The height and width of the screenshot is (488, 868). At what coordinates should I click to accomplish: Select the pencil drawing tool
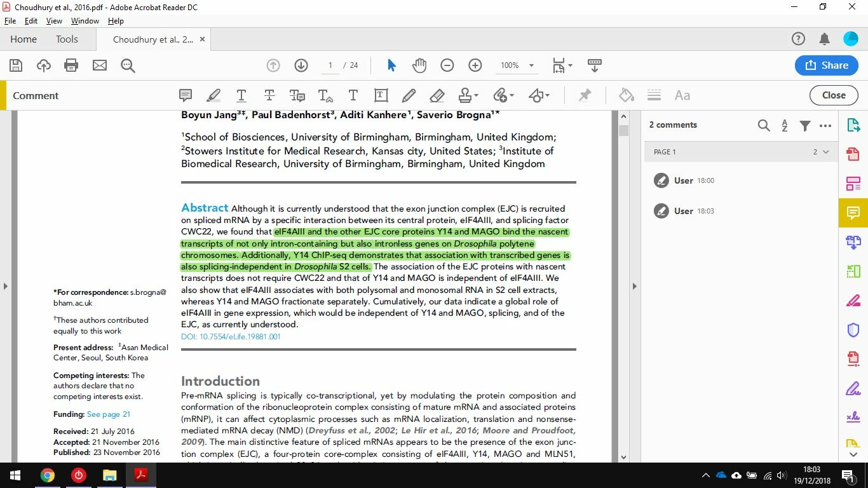tap(409, 95)
